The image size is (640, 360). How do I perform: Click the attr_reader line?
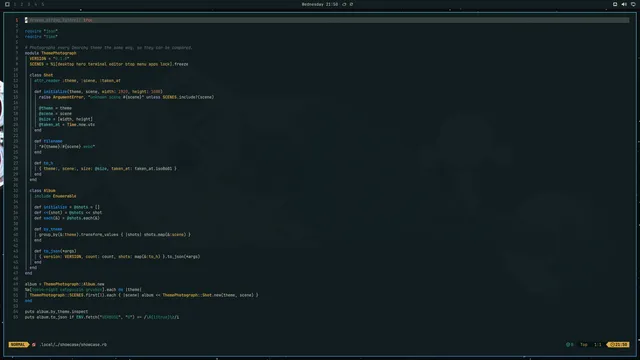click(x=77, y=80)
